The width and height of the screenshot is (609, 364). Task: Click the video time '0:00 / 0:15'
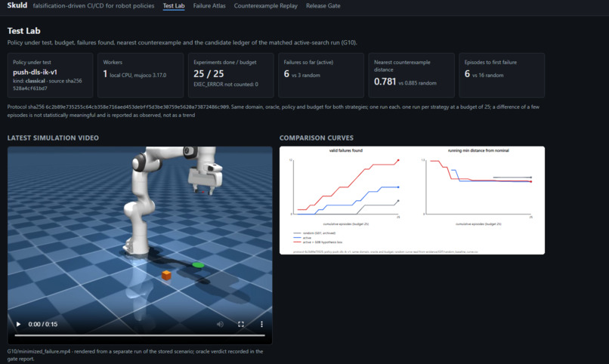click(x=43, y=324)
